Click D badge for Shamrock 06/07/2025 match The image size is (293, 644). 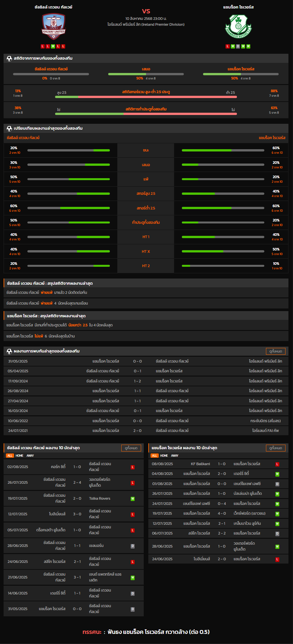click(277, 534)
